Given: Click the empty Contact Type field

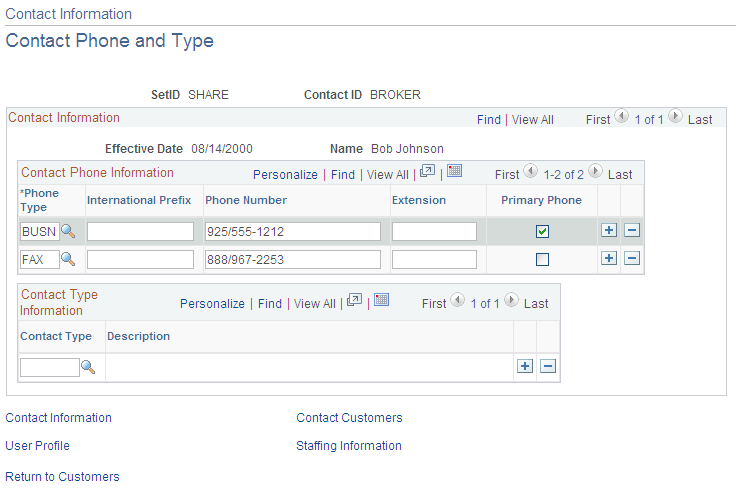Looking at the screenshot, I should [50, 367].
